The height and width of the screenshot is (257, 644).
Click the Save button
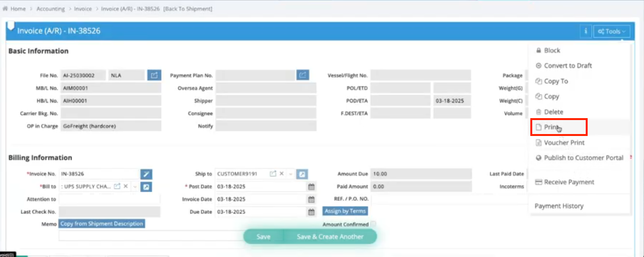click(263, 237)
